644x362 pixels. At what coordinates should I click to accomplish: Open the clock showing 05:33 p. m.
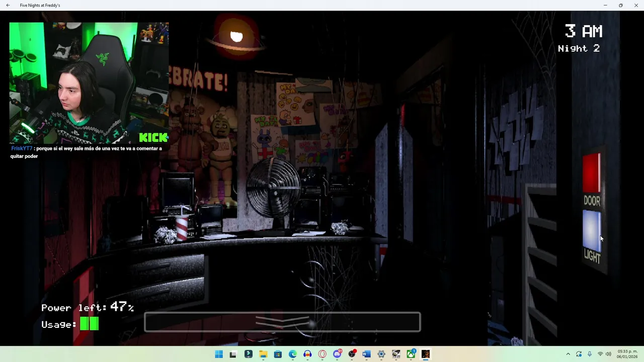click(627, 354)
